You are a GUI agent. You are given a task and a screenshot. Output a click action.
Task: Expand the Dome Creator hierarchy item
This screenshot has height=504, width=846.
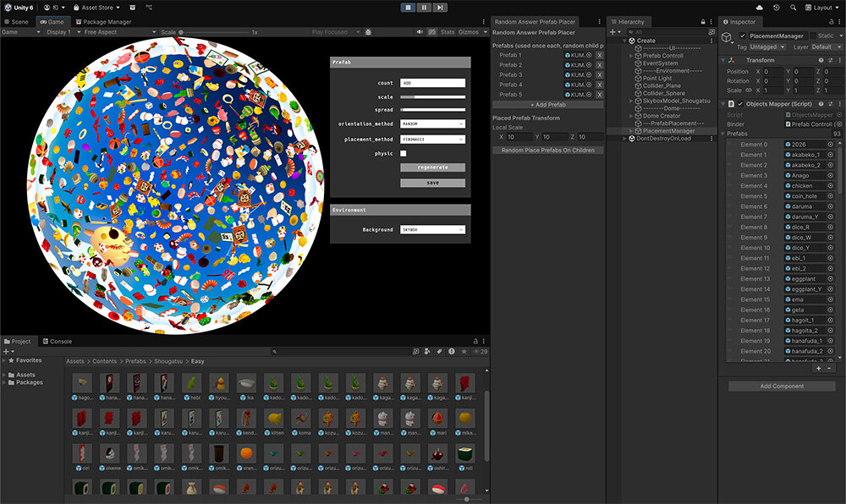coord(630,116)
